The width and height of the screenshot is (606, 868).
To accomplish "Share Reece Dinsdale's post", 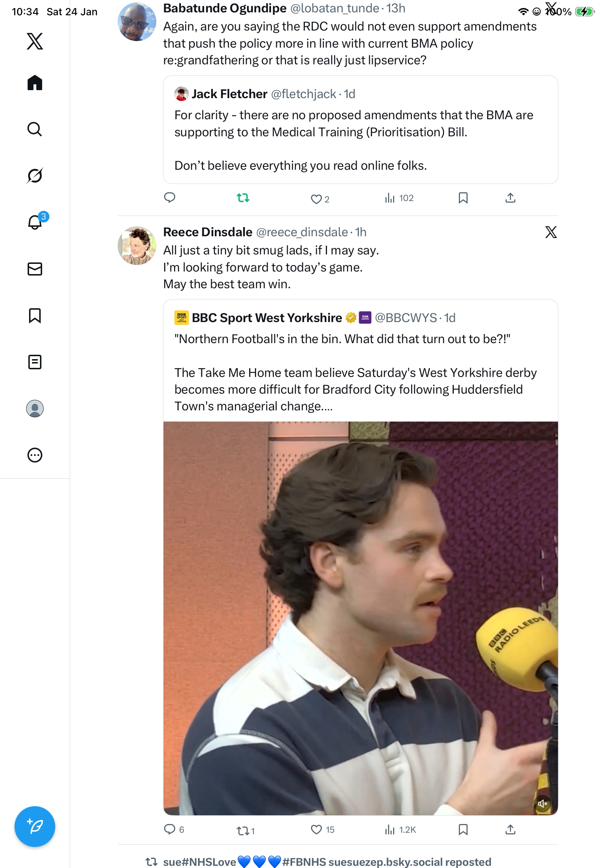I will [x=510, y=830].
